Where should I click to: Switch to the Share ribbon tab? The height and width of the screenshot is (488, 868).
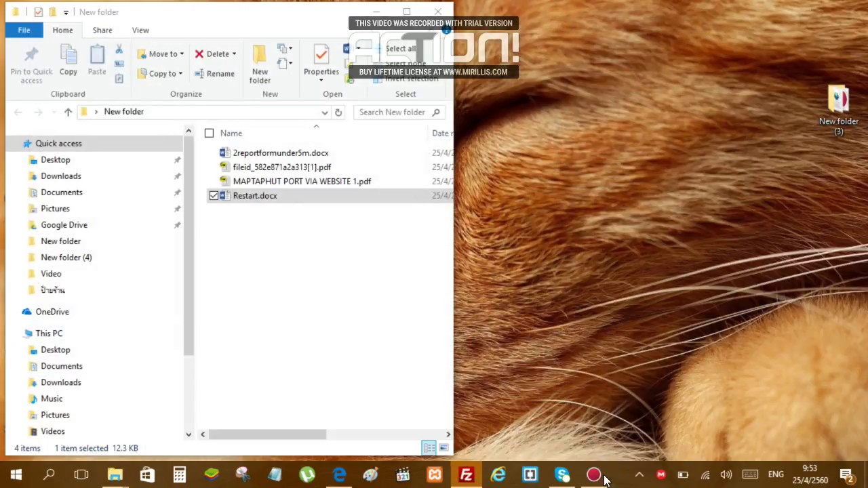[x=102, y=30]
